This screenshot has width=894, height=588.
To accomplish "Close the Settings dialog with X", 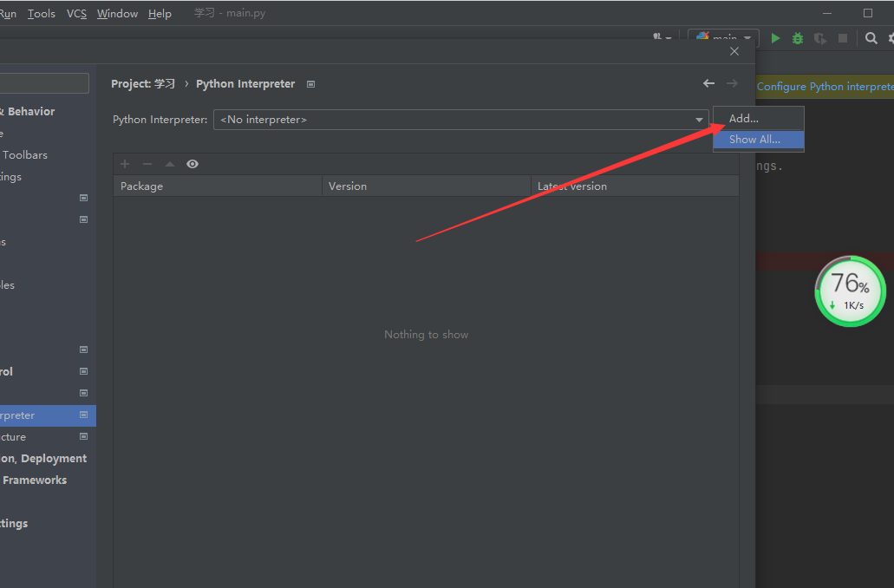I will coord(734,51).
